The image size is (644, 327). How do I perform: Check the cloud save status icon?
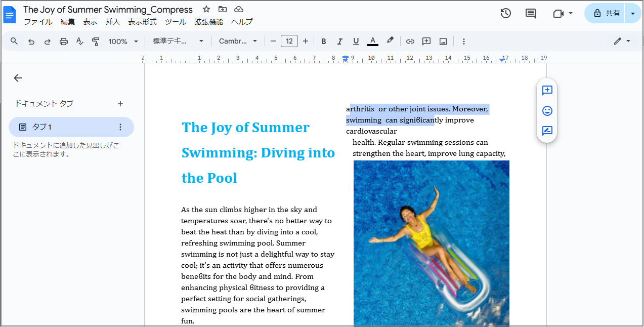[x=239, y=10]
